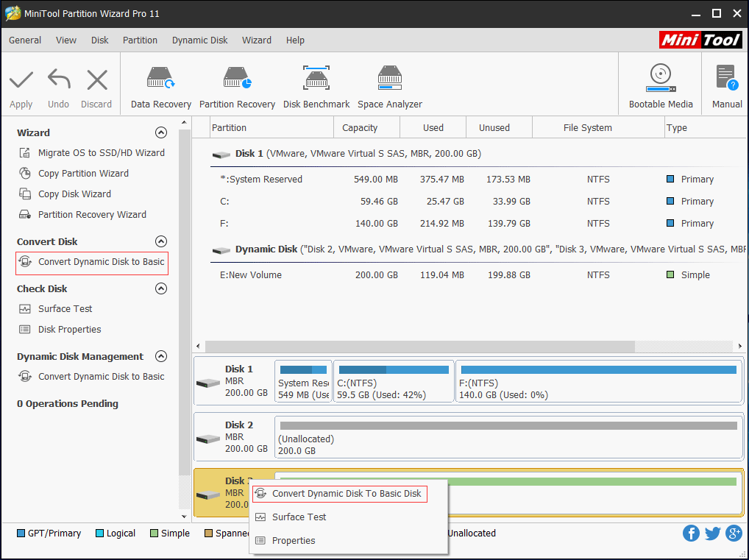Open the Dynamic Disk menu
The image size is (749, 560).
tap(199, 40)
